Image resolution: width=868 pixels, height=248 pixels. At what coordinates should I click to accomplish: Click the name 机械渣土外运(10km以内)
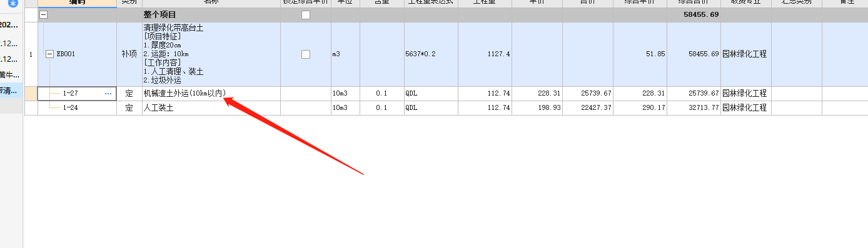coord(184,94)
